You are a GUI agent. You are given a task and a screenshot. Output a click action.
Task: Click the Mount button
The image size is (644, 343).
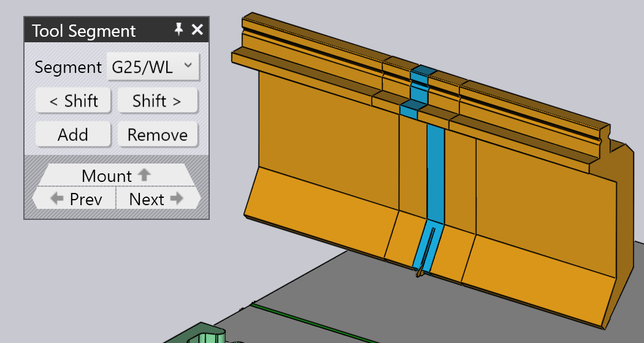point(117,175)
